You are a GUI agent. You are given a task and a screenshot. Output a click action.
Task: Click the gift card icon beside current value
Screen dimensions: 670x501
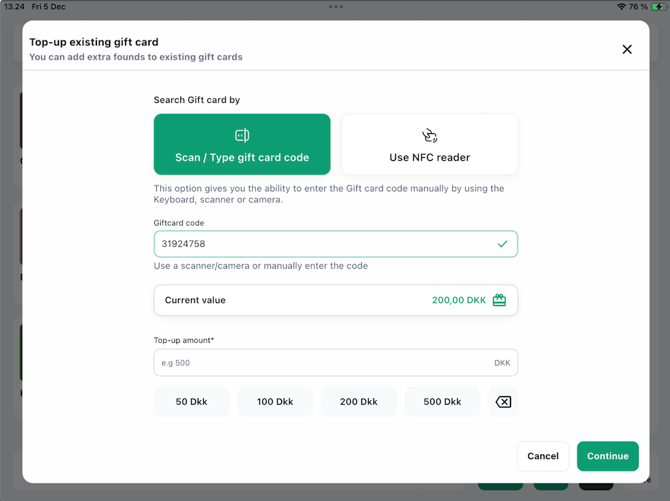(499, 300)
